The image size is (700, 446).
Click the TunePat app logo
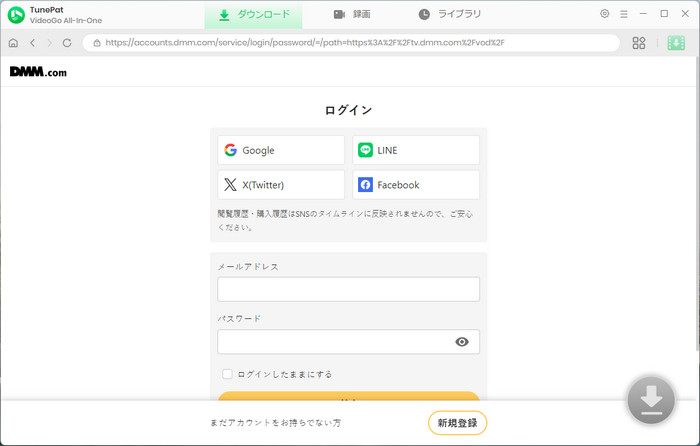click(16, 15)
